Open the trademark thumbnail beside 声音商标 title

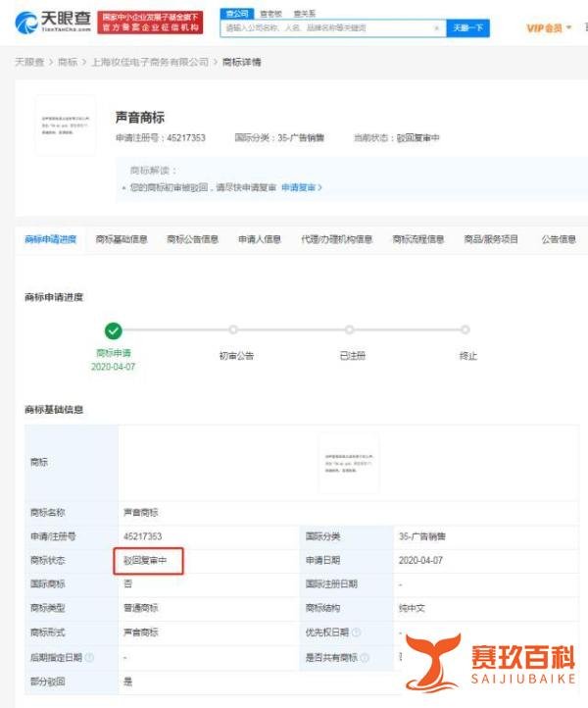tap(66, 126)
